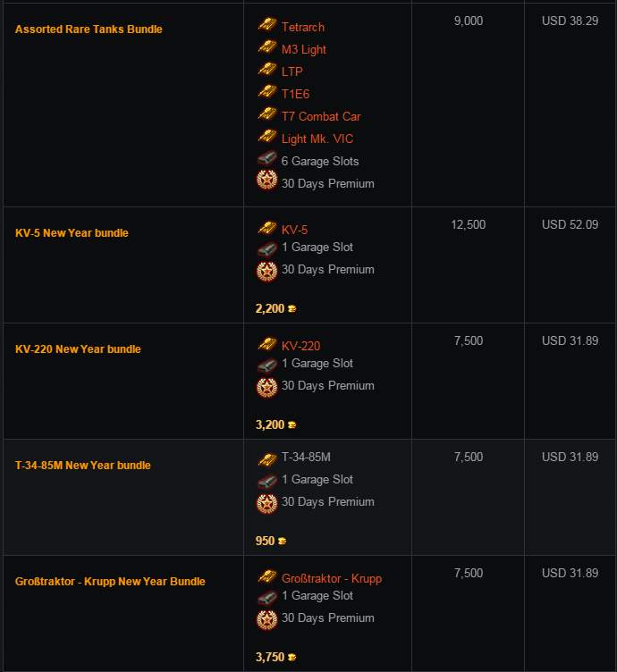Viewport: 617px width, 672px height.
Task: Click the premium star badge in Assorted Rare Tanks Bundle
Action: [x=266, y=181]
